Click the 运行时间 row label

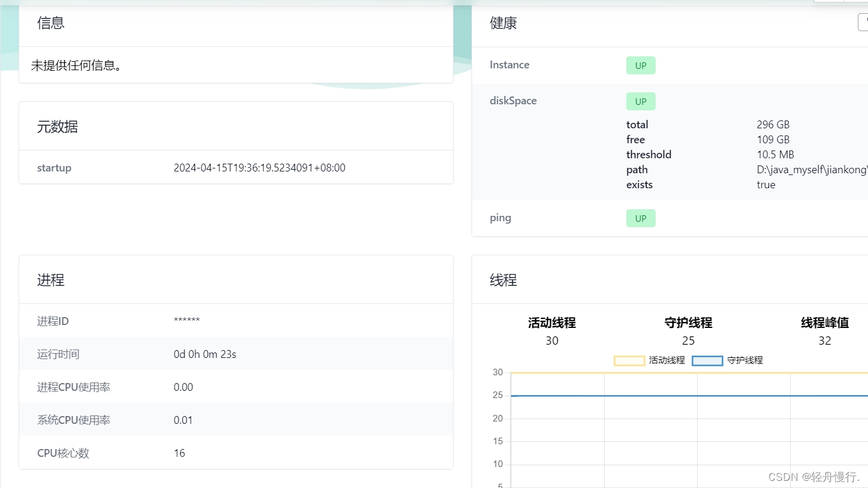click(x=58, y=354)
